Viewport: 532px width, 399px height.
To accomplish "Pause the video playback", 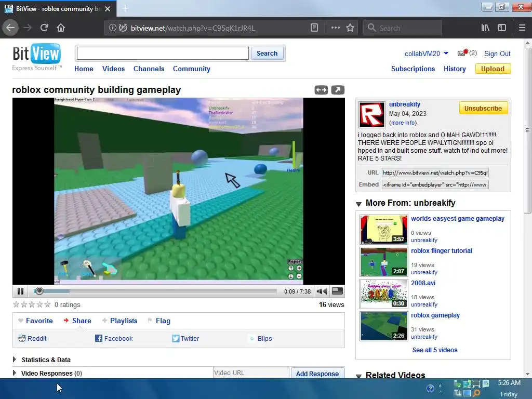I will 20,291.
